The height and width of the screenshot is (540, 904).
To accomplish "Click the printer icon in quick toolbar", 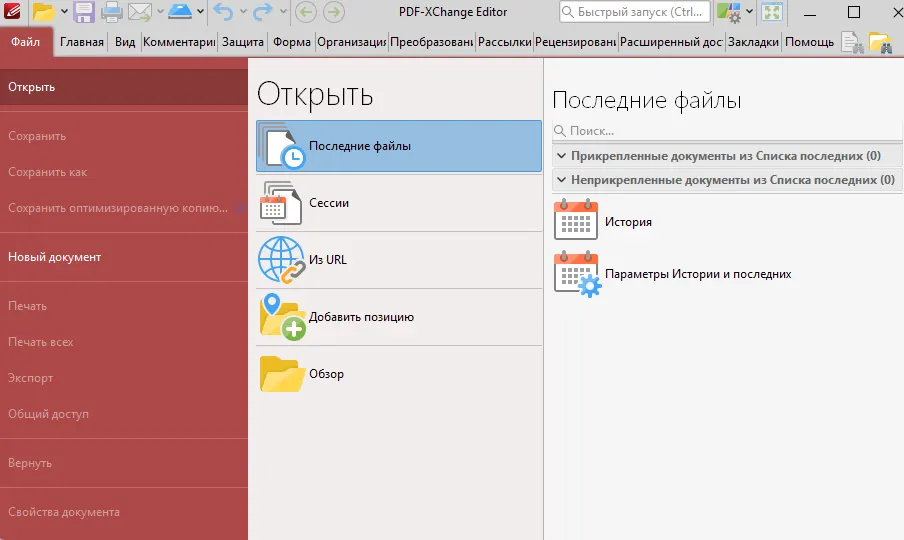I will (112, 12).
